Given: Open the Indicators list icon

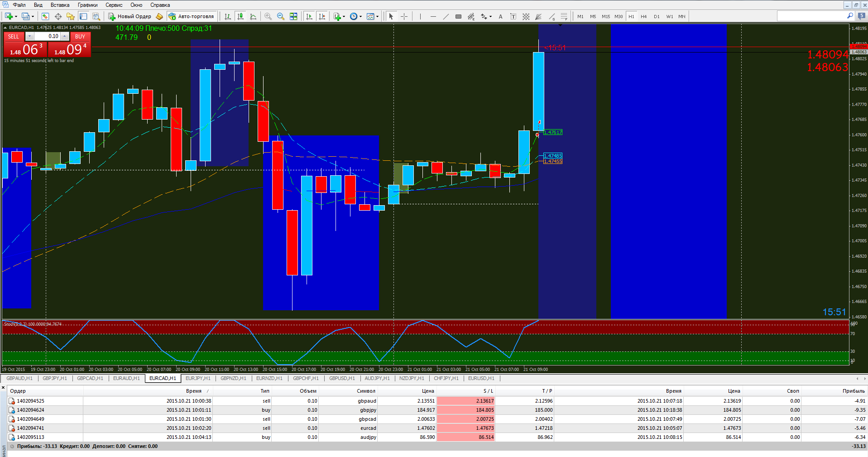Looking at the screenshot, I should (337, 16).
